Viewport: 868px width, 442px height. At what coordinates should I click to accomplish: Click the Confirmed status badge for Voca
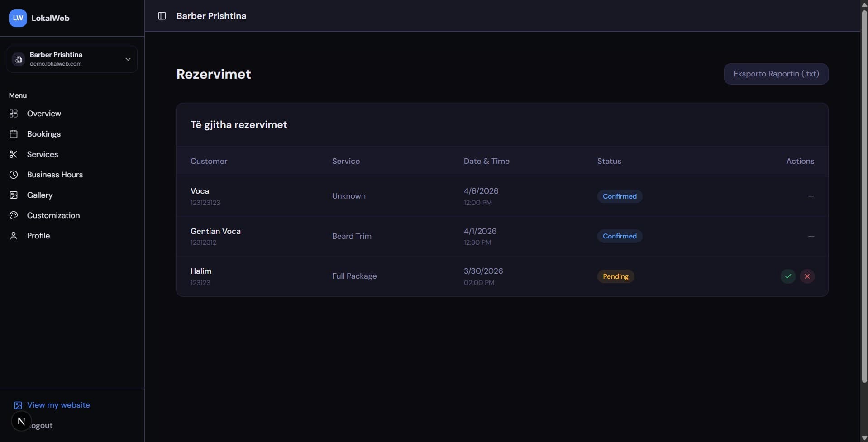(x=620, y=196)
